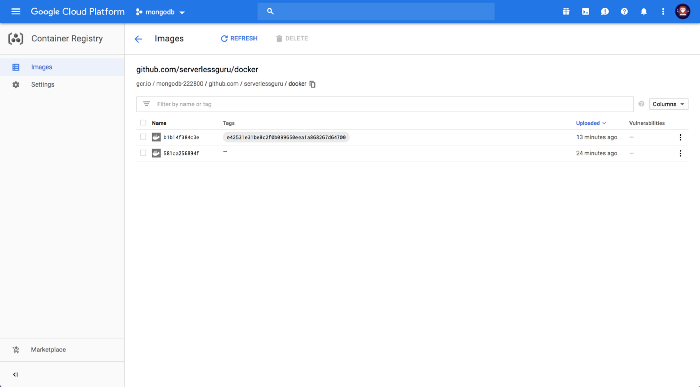Click the Marketplace cart icon
The width and height of the screenshot is (700, 387).
pyautogui.click(x=16, y=350)
